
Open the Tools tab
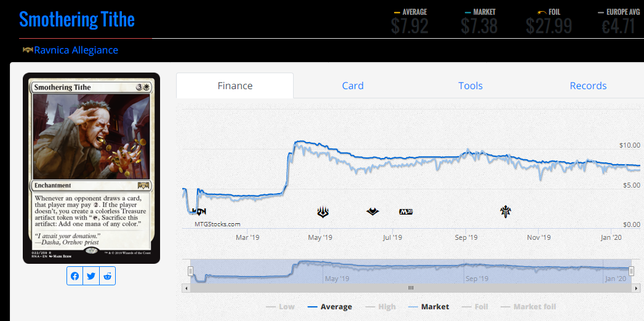click(470, 85)
